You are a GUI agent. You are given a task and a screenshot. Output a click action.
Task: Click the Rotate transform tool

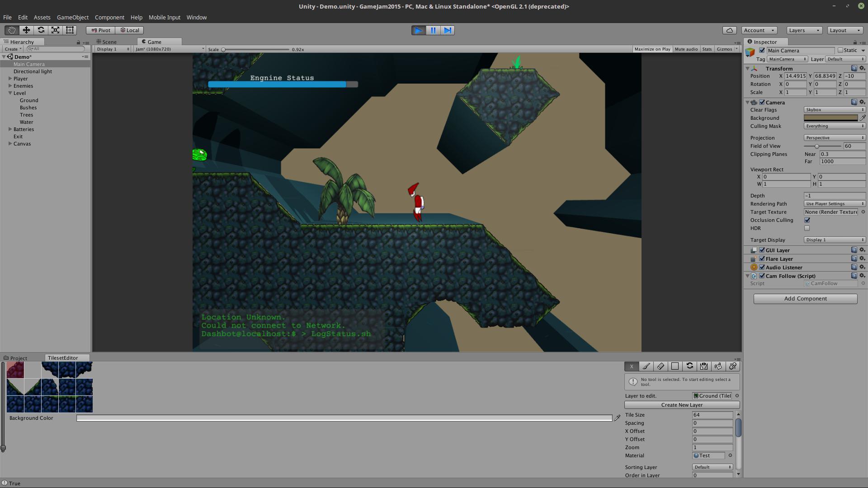coord(41,30)
